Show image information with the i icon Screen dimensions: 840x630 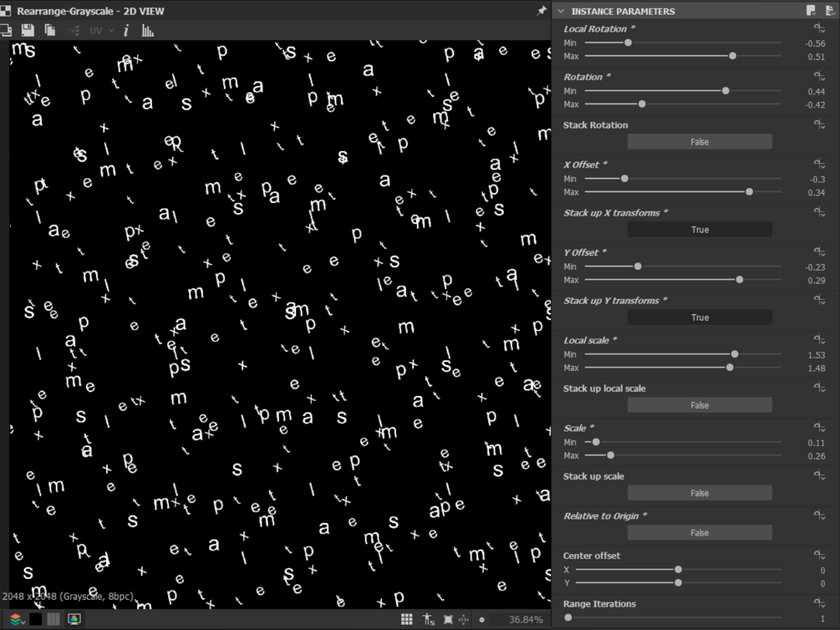pos(126,31)
